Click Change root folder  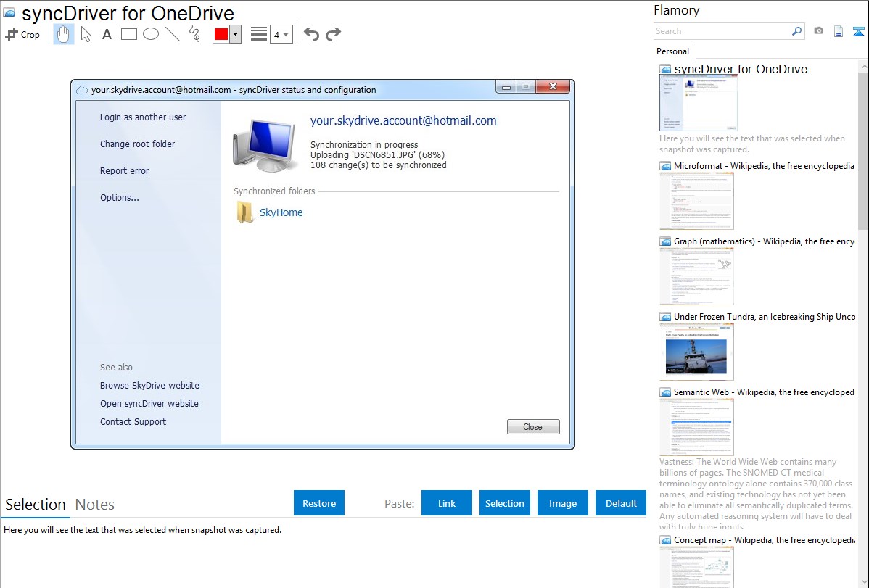pyautogui.click(x=137, y=144)
